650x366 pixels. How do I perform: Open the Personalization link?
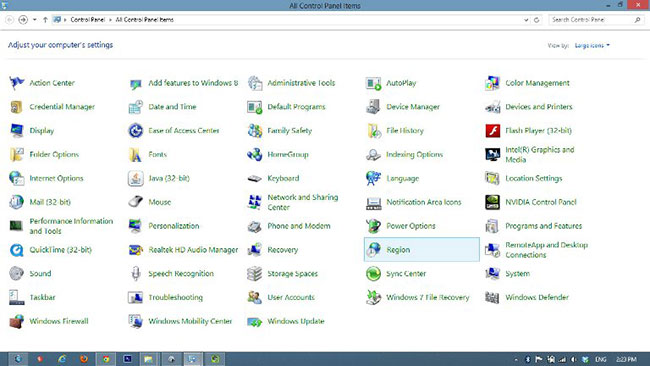(x=174, y=226)
